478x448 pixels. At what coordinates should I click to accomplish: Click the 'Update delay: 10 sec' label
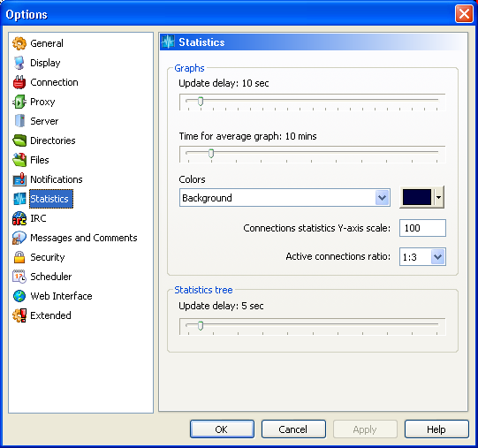(x=224, y=83)
